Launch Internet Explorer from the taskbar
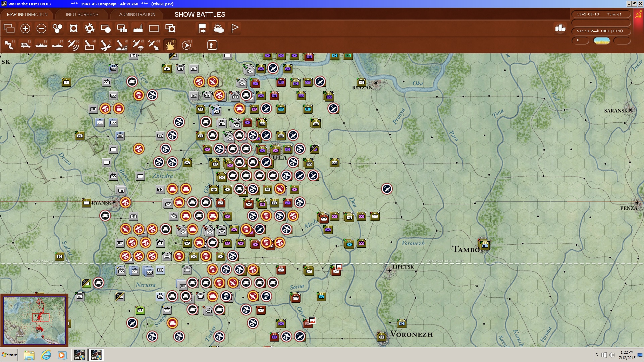The image size is (644, 362). [x=46, y=355]
